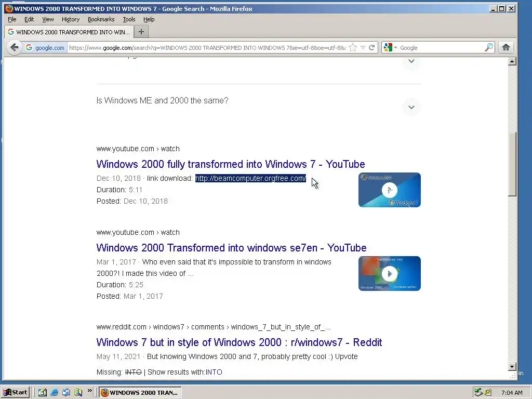Open the Windows Start button
The width and height of the screenshot is (532, 399).
pyautogui.click(x=15, y=393)
